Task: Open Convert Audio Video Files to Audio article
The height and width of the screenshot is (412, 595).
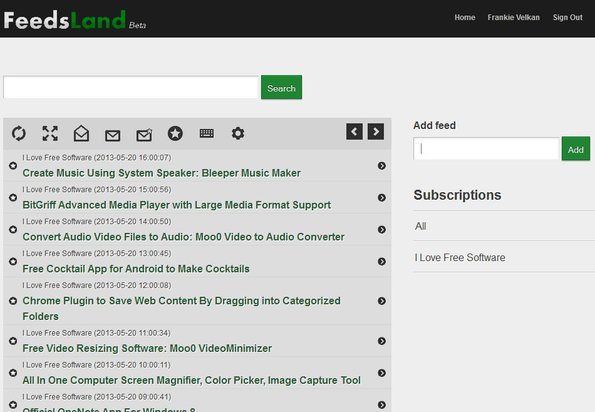Action: [183, 237]
